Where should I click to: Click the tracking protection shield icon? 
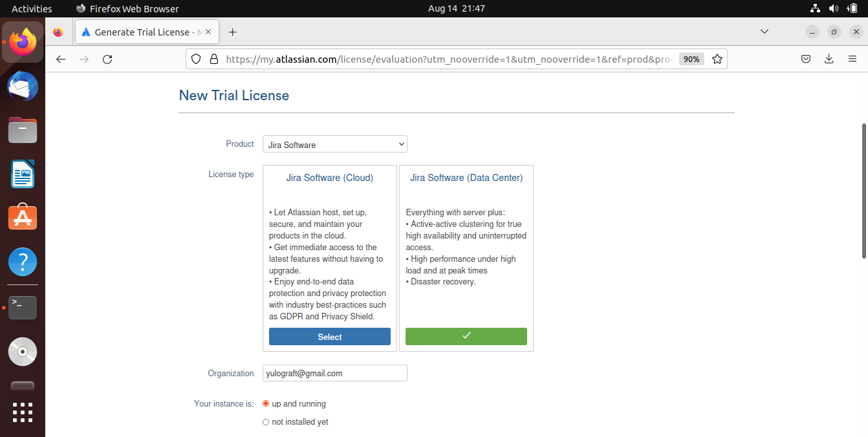[196, 59]
